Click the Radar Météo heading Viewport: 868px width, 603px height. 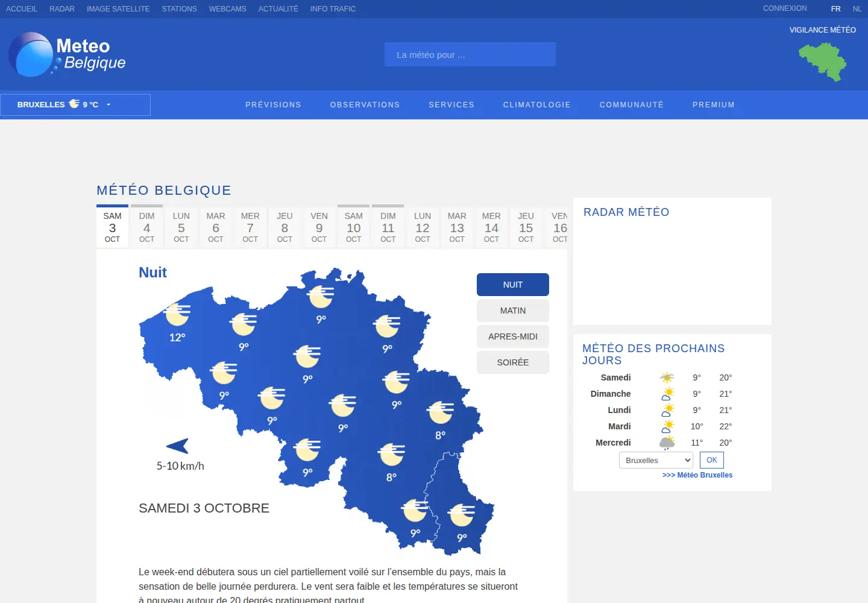coord(626,212)
